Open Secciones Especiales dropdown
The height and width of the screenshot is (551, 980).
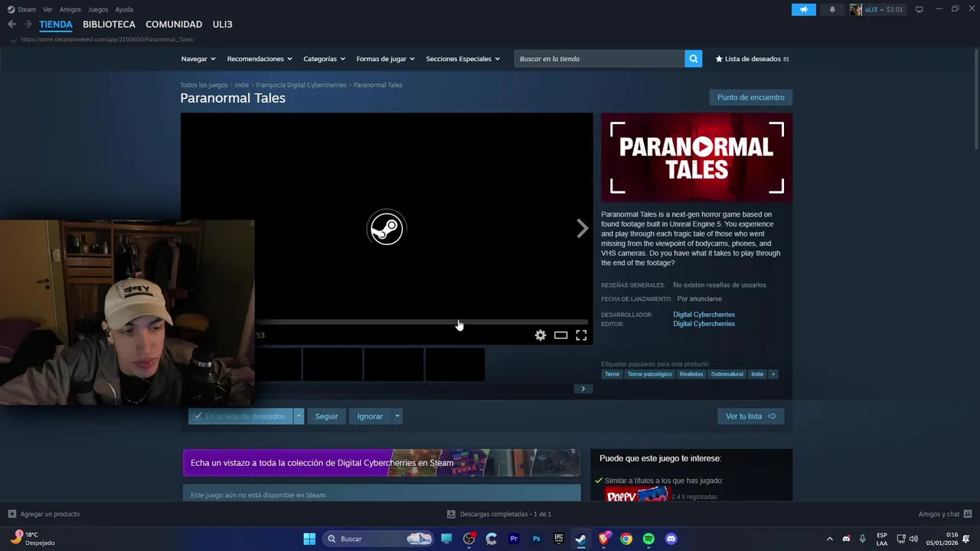point(462,59)
